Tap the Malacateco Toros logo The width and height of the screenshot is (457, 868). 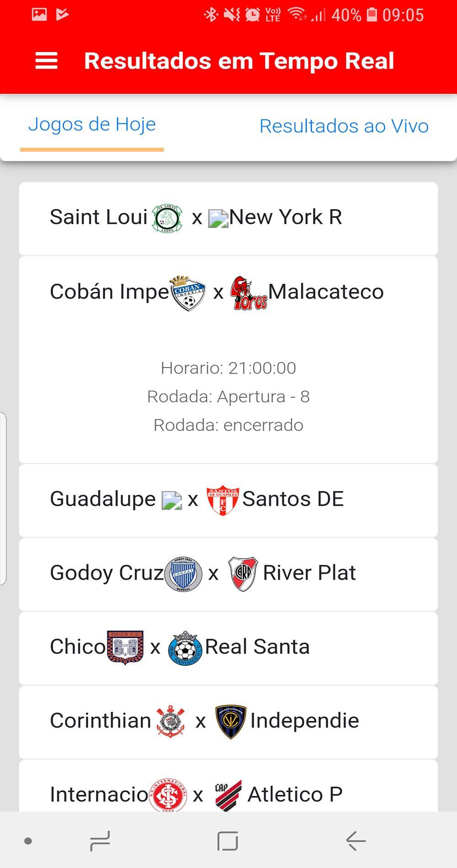click(x=249, y=293)
